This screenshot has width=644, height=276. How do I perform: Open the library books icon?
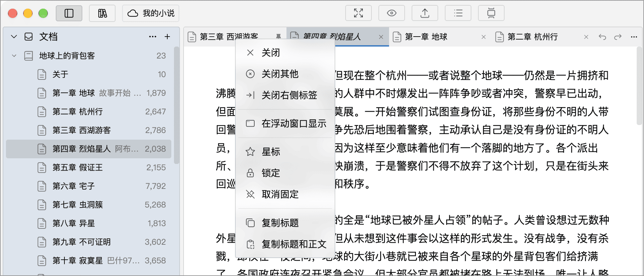(102, 13)
